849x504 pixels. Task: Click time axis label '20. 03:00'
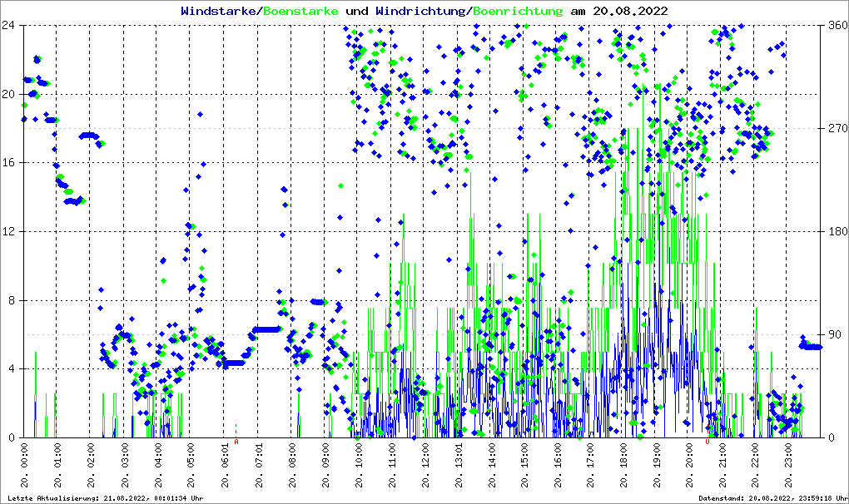click(x=124, y=465)
